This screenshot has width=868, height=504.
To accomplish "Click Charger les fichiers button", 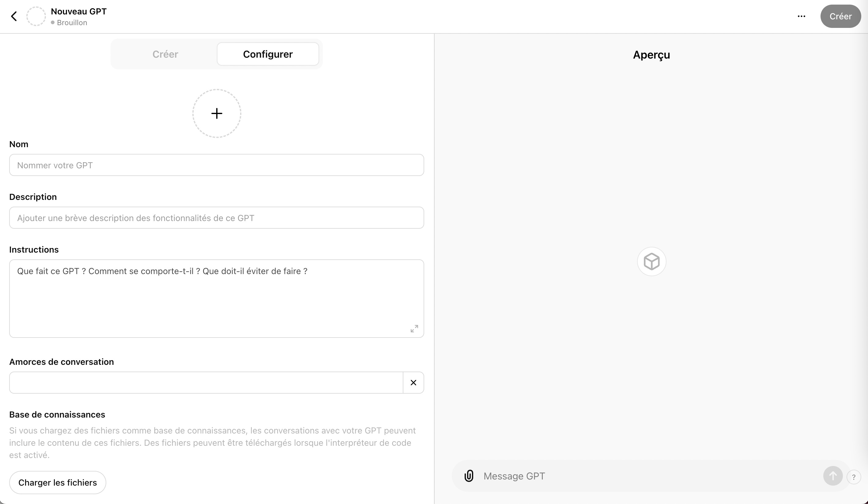I will [58, 482].
